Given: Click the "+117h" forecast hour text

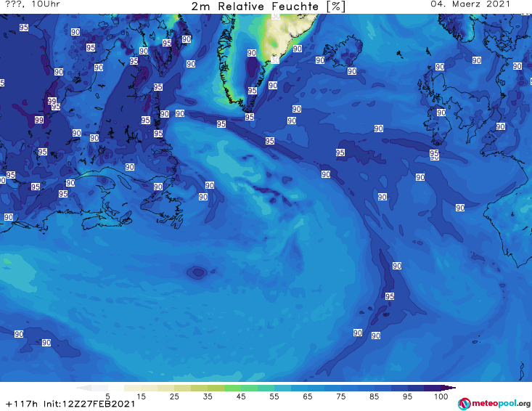Looking at the screenshot, I should coord(22,404).
